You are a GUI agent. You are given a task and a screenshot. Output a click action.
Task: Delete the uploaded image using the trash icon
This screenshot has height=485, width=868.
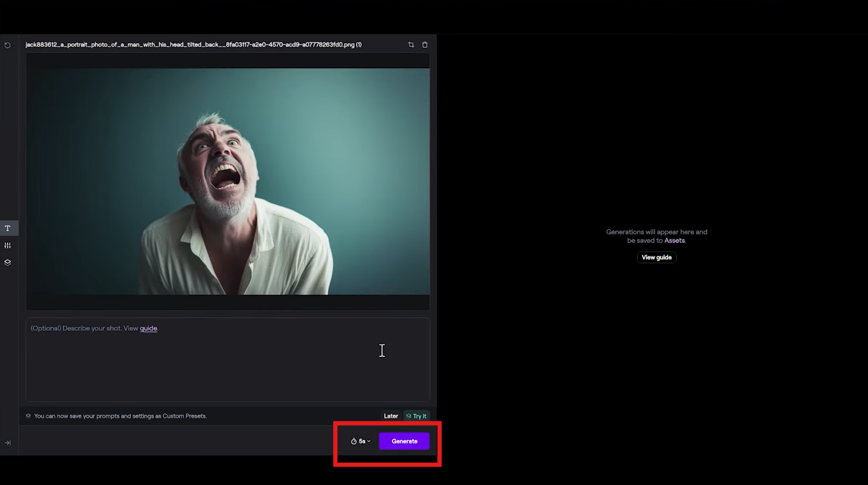click(425, 45)
